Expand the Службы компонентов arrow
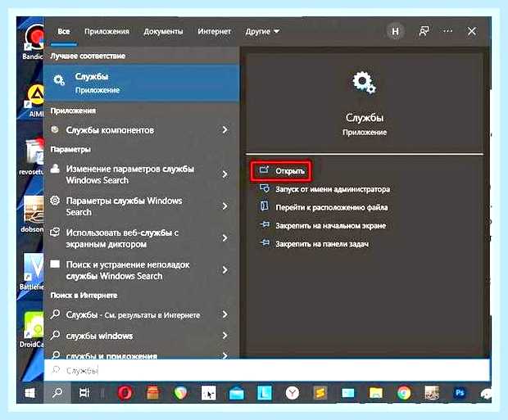Image resolution: width=508 pixels, height=420 pixels. click(x=225, y=130)
